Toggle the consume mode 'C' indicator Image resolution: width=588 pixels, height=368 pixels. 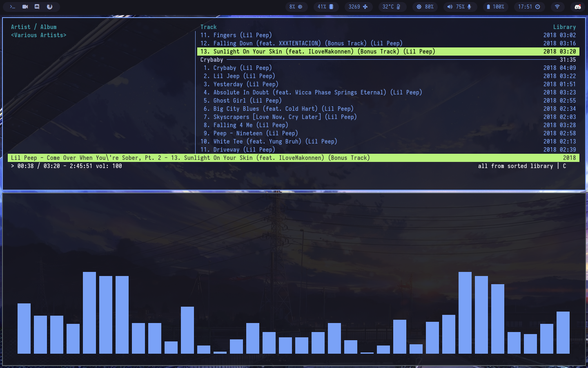click(x=564, y=166)
